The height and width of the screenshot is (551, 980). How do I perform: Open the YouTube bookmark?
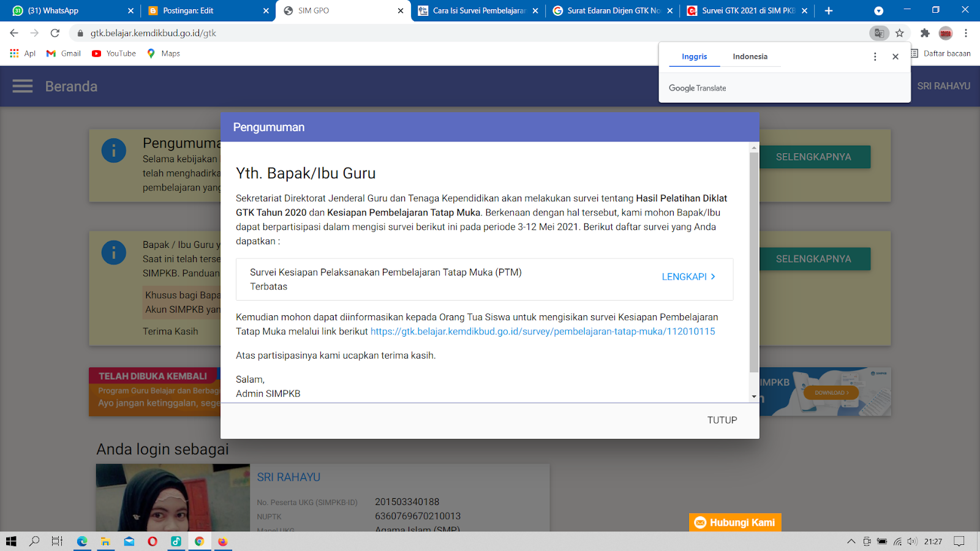tap(114, 53)
